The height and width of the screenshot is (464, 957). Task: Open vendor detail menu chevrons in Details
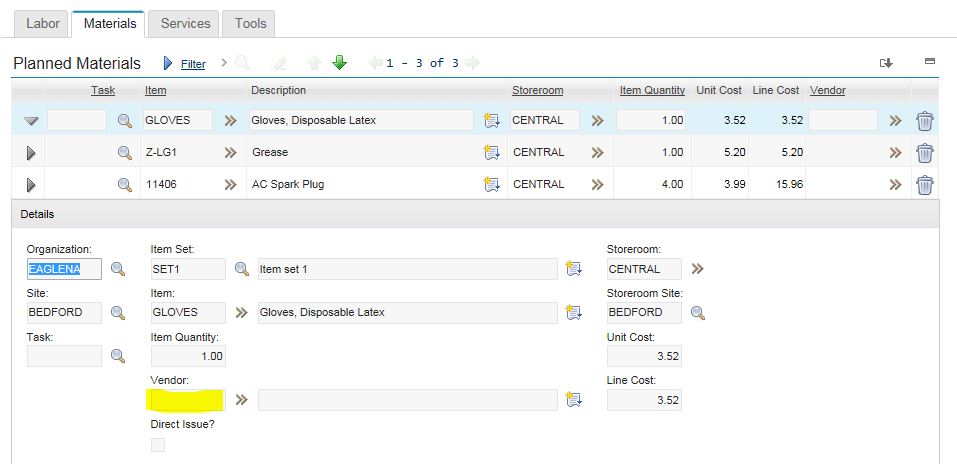[241, 401]
